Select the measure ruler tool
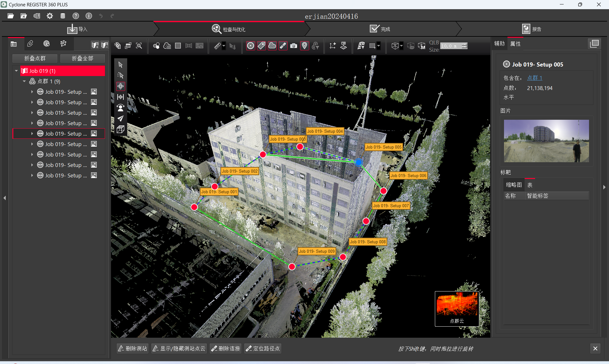The image size is (609, 364). pos(217,46)
